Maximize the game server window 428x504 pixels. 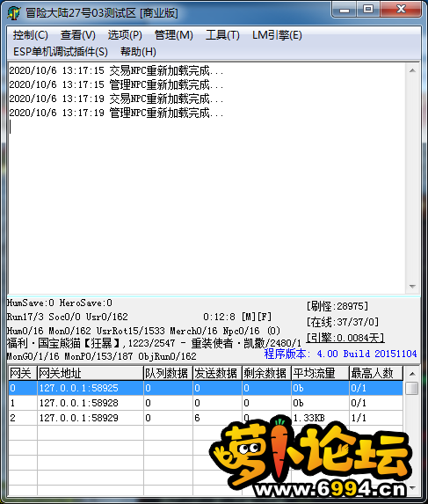[x=368, y=10]
